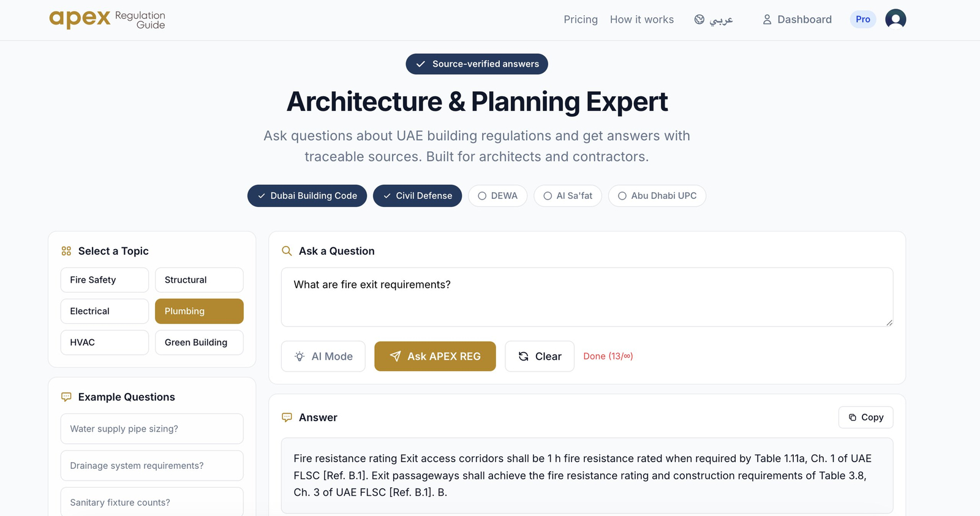Enable the Al Sa'fat source filter
The width and height of the screenshot is (980, 516).
(568, 196)
